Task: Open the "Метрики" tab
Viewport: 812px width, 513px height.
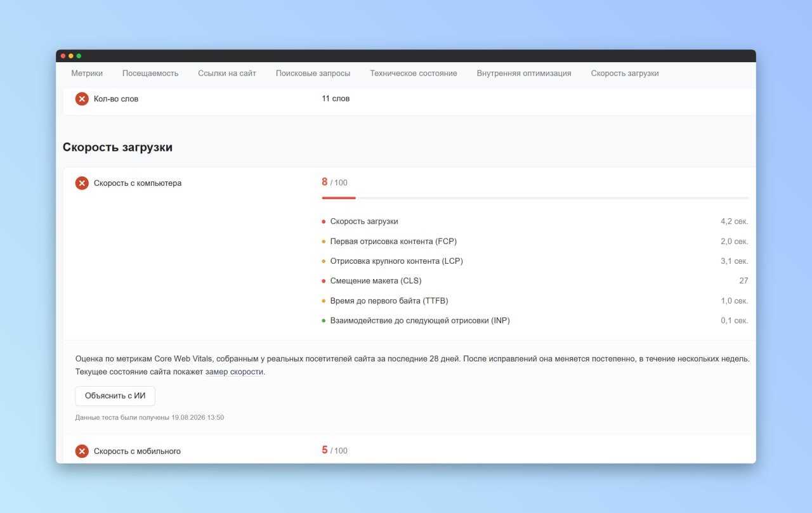Action: 87,74
